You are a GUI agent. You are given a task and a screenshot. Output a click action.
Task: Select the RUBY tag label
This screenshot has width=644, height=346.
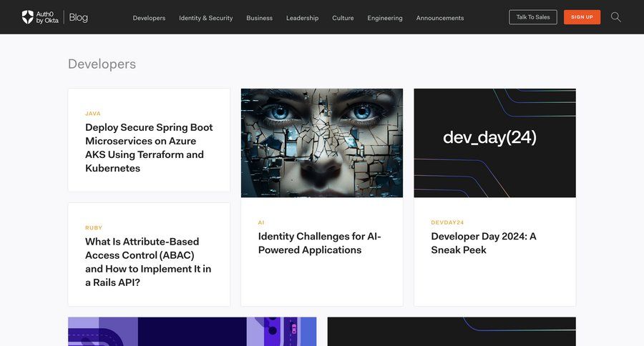click(x=94, y=228)
